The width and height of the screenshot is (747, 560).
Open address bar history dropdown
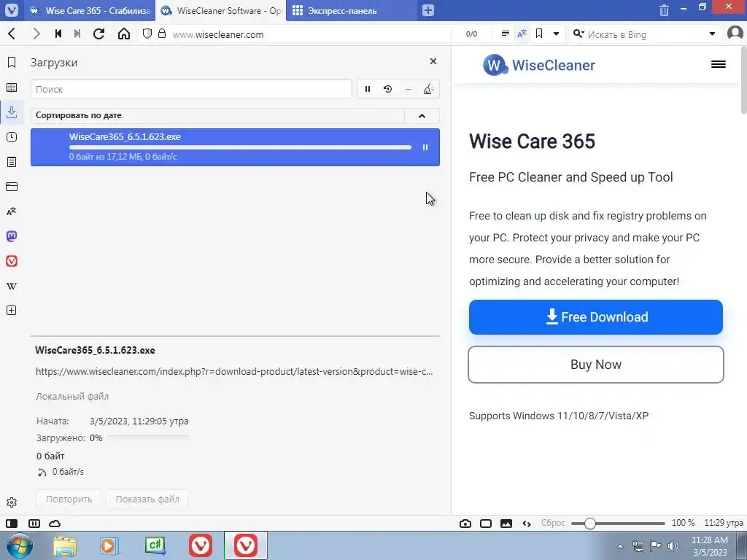[556, 34]
